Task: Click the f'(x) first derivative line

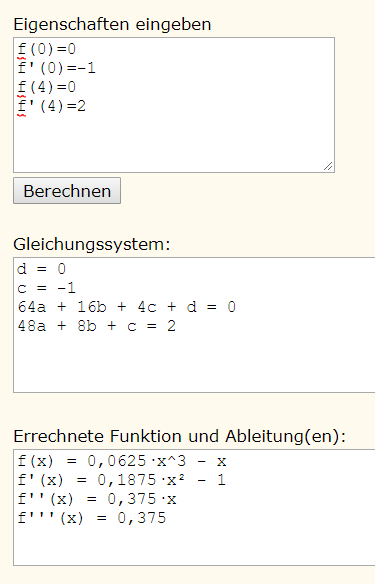Action: (122, 480)
